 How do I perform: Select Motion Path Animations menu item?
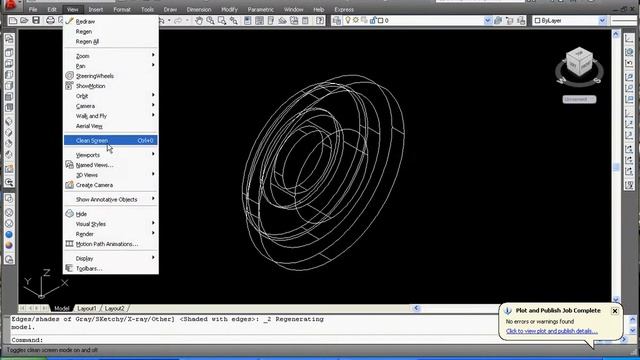point(111,244)
